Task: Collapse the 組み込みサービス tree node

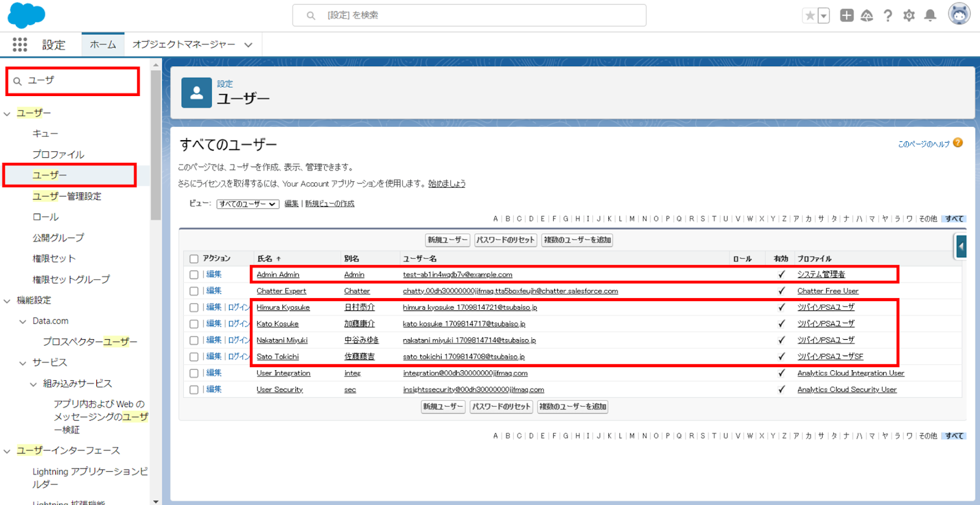Action: coord(33,384)
